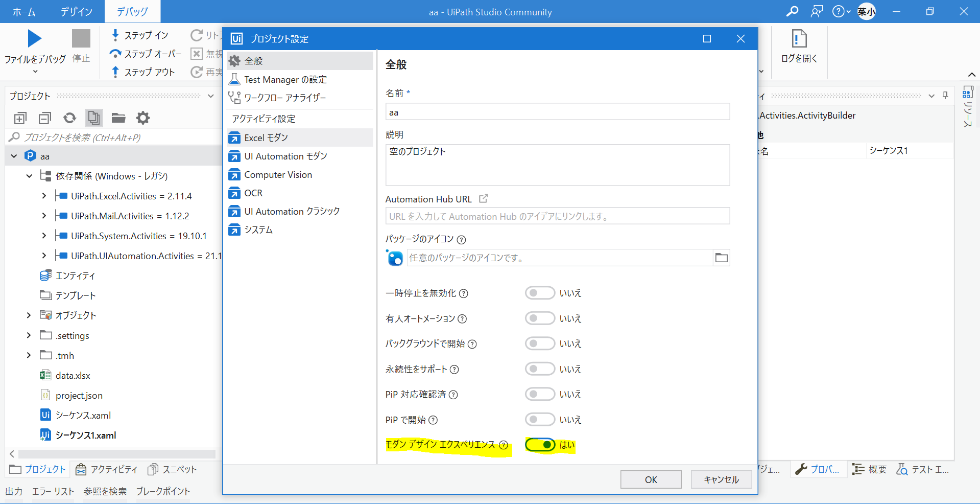This screenshot has width=980, height=504.
Task: Open 参照を検索 panel
Action: [x=105, y=491]
